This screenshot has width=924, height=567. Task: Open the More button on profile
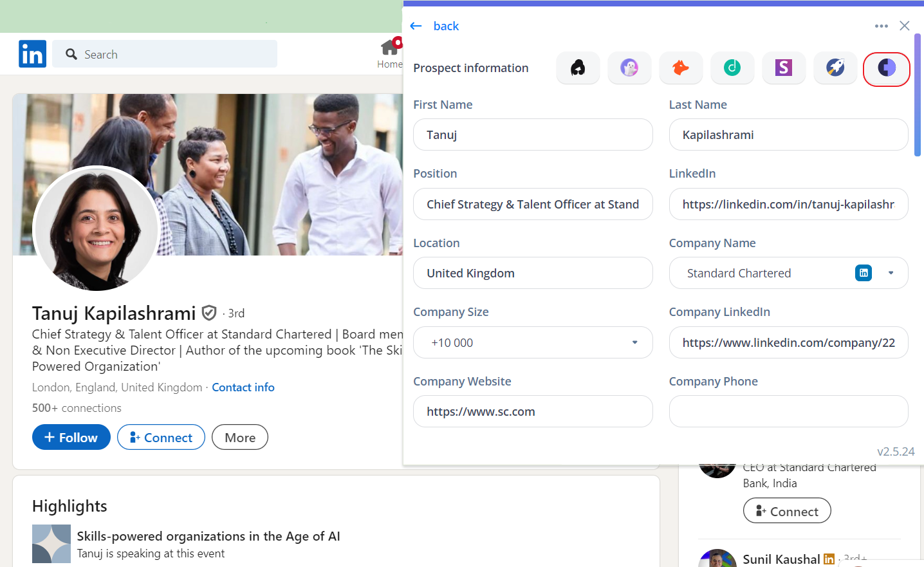click(240, 437)
